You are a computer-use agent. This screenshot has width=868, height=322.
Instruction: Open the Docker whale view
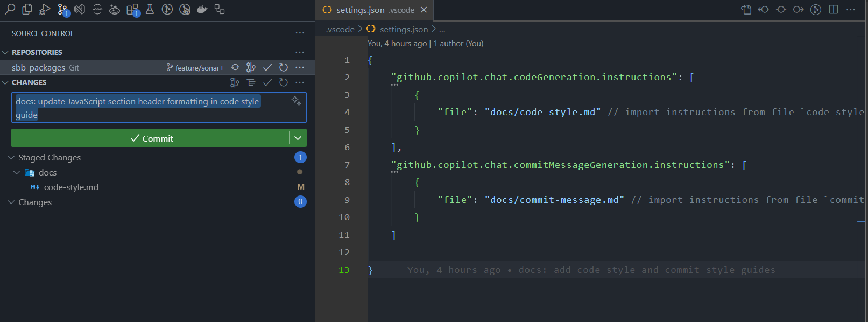tap(202, 9)
